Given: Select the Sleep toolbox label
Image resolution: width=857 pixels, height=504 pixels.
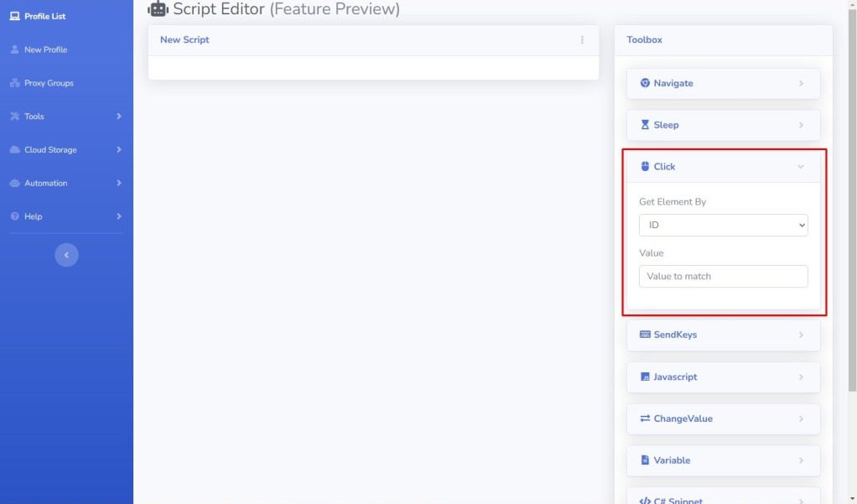Looking at the screenshot, I should [x=667, y=125].
